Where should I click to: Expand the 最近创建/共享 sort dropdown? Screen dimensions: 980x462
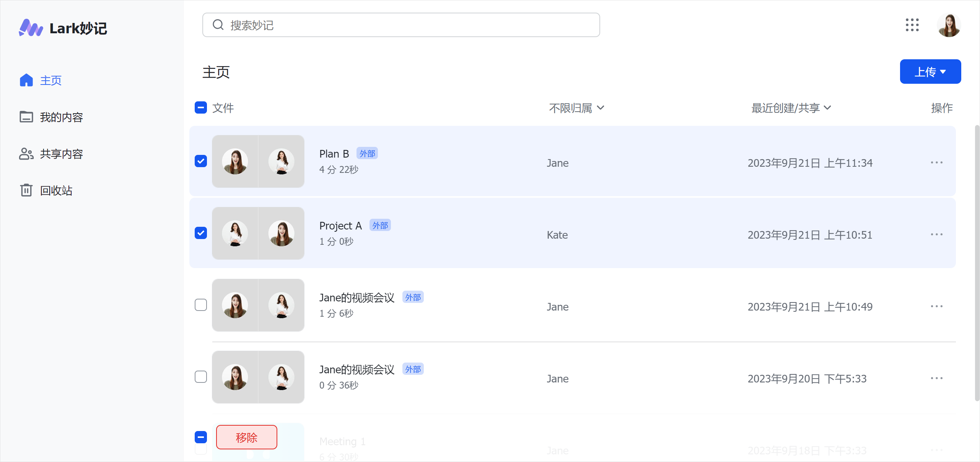click(791, 108)
